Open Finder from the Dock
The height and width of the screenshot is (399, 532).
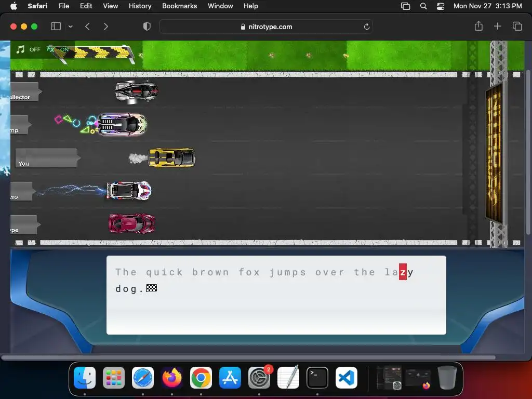tap(85, 378)
